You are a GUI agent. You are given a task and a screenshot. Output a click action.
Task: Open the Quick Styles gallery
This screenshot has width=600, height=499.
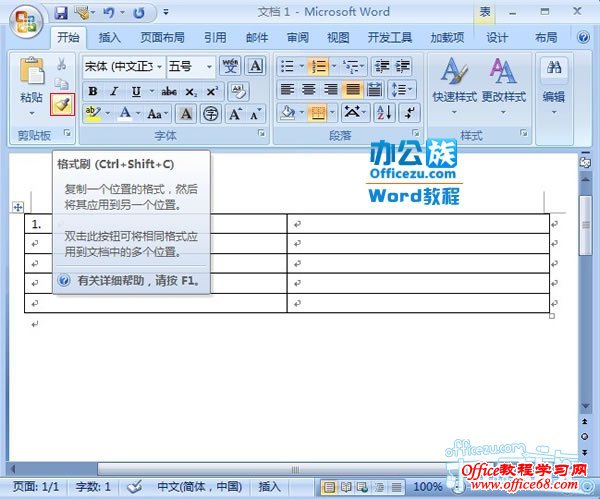click(x=454, y=85)
